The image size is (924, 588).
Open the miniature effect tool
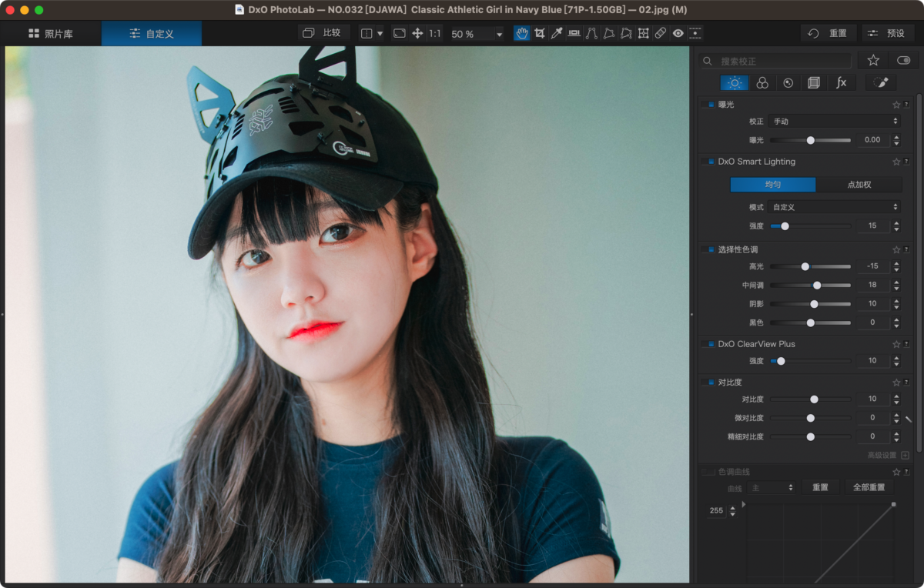point(695,33)
